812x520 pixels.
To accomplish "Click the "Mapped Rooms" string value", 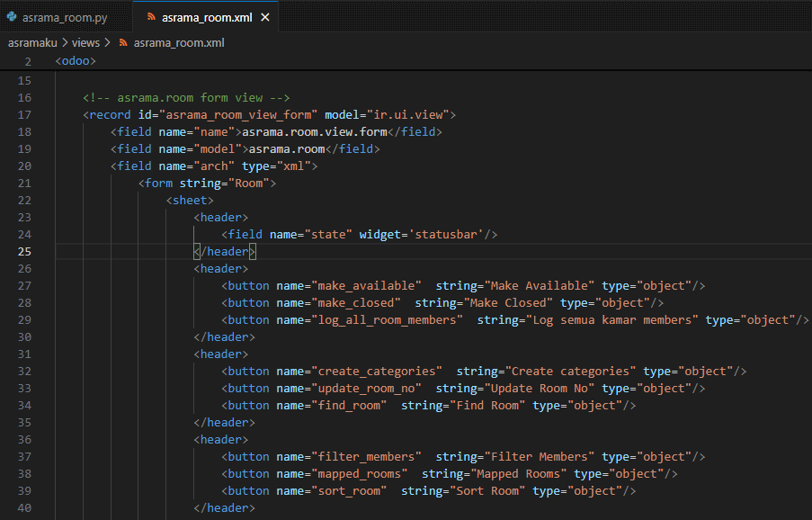I will [518, 474].
